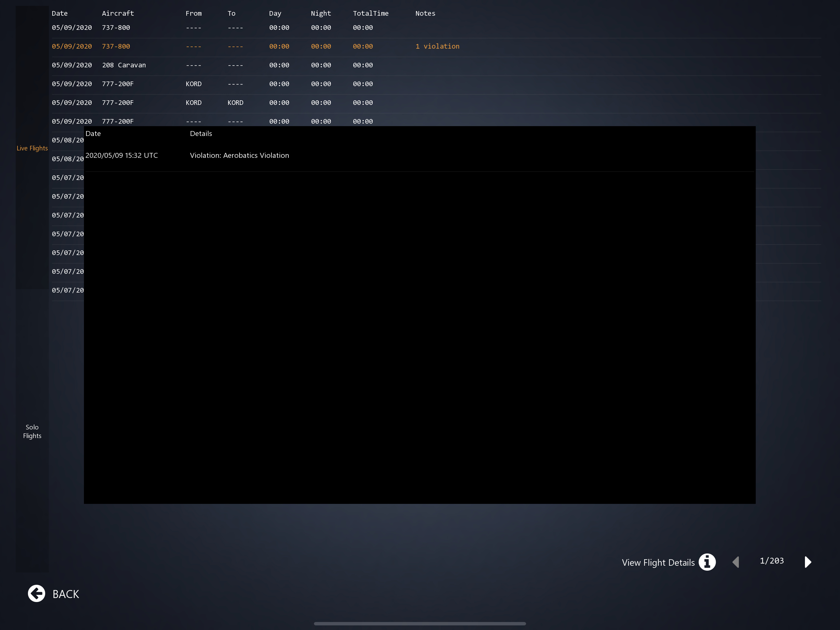This screenshot has width=840, height=630.
Task: Click the 1 violation note
Action: [x=437, y=46]
